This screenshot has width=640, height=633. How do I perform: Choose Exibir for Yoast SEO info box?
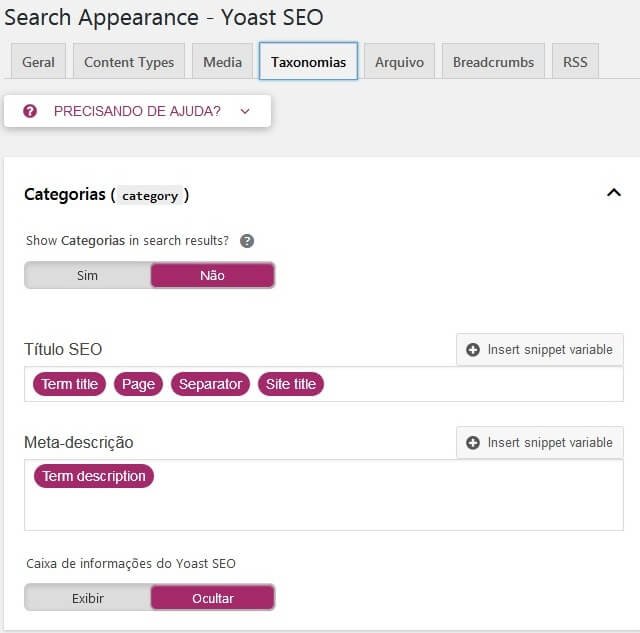[87, 598]
